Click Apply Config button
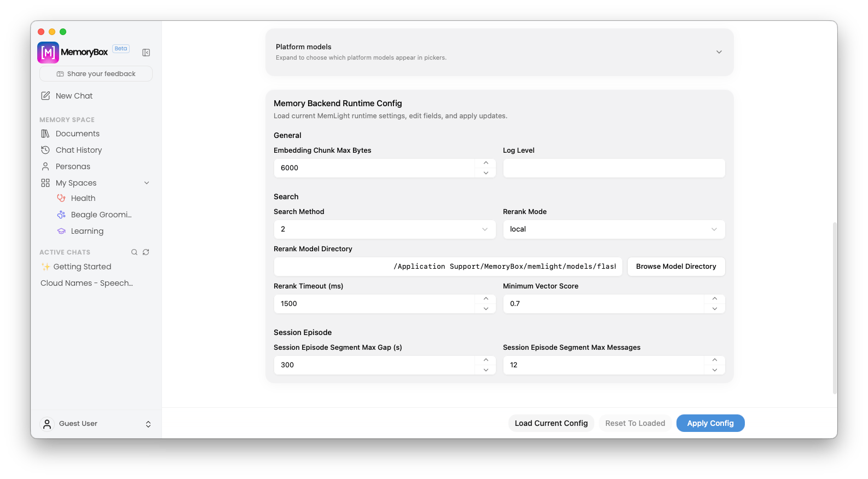This screenshot has height=479, width=868. point(710,423)
